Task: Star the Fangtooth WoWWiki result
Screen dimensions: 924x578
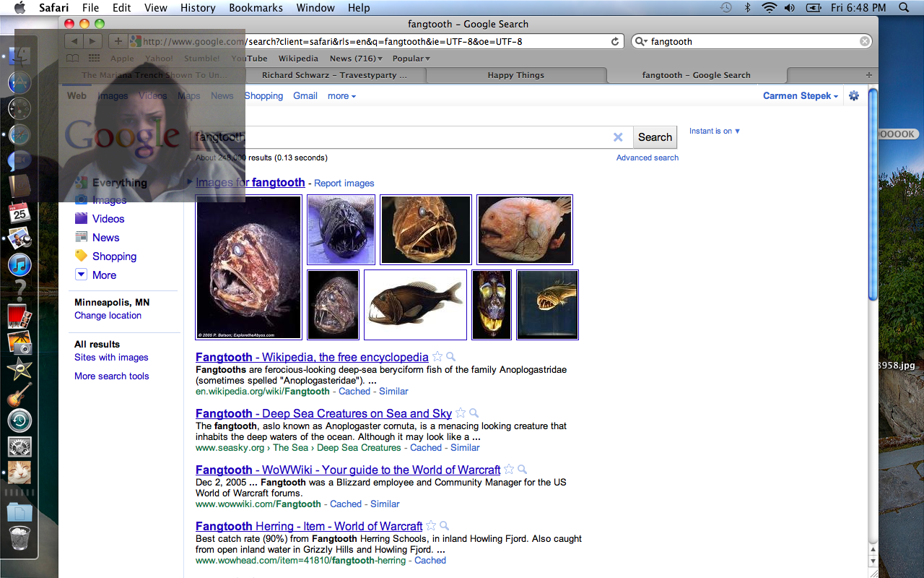Action: click(509, 470)
